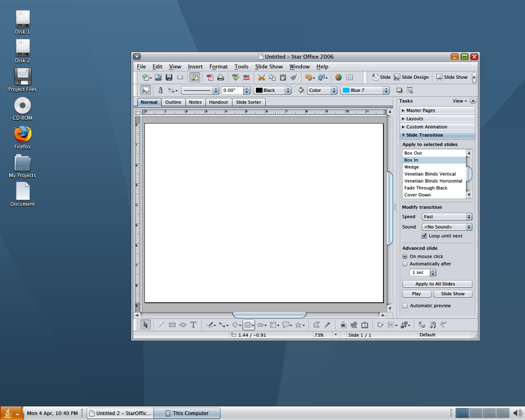Click the Cut scissors icon
The height and width of the screenshot is (420, 525).
click(x=261, y=78)
